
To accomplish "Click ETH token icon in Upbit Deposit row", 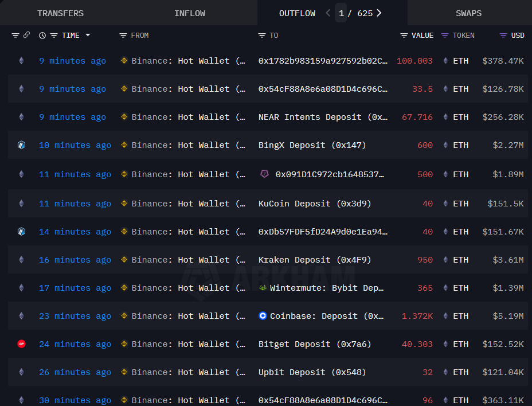I will [445, 372].
